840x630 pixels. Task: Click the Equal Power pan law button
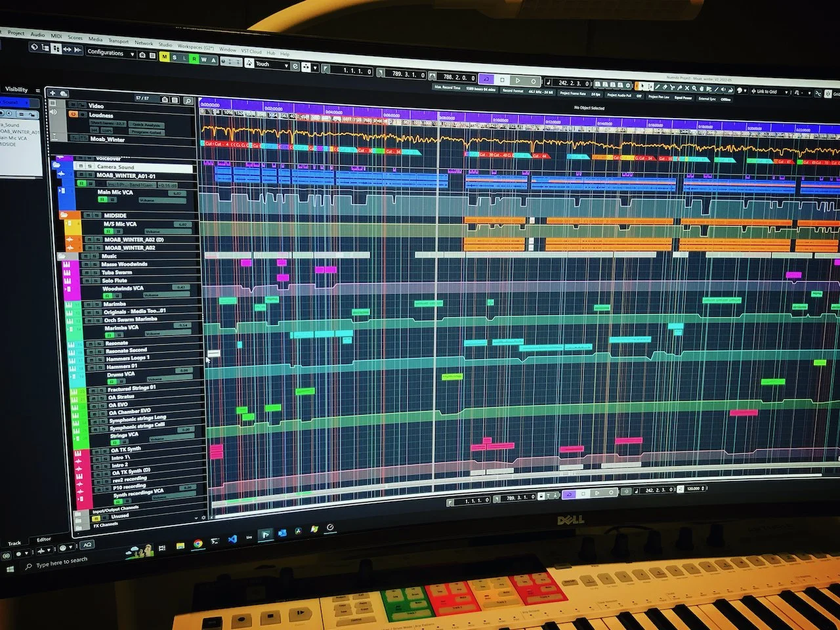pyautogui.click(x=683, y=98)
